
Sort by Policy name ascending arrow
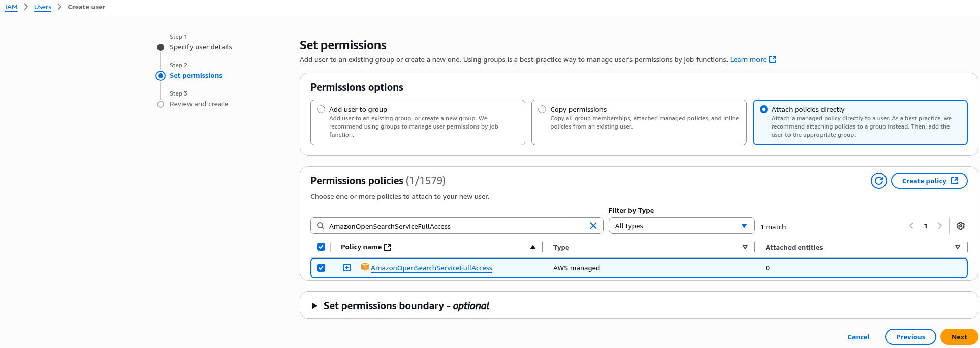(532, 247)
